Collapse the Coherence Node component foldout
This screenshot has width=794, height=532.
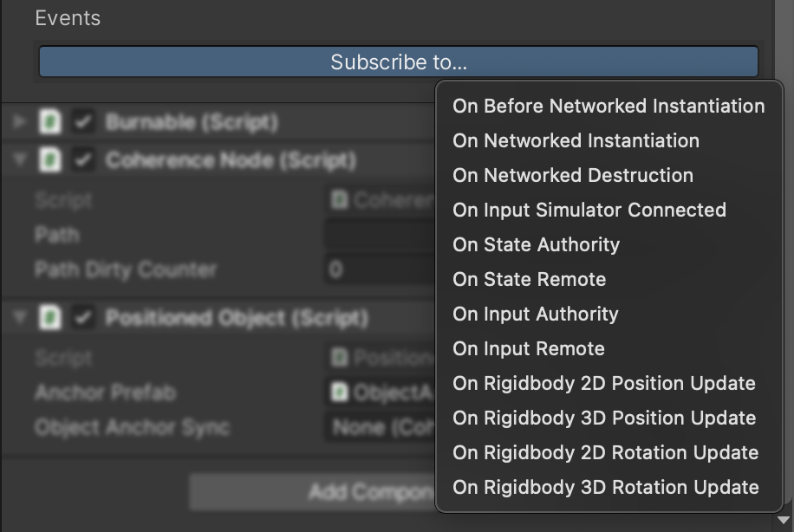(x=19, y=161)
